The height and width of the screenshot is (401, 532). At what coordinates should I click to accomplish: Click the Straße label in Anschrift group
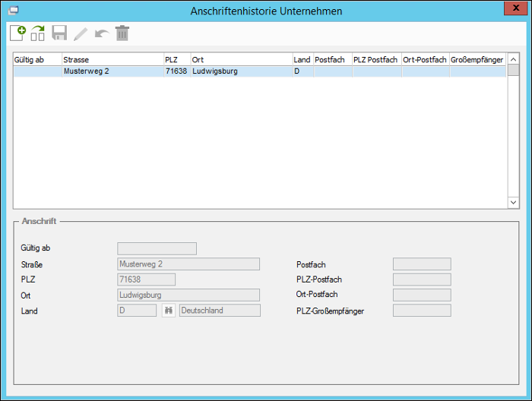point(32,265)
